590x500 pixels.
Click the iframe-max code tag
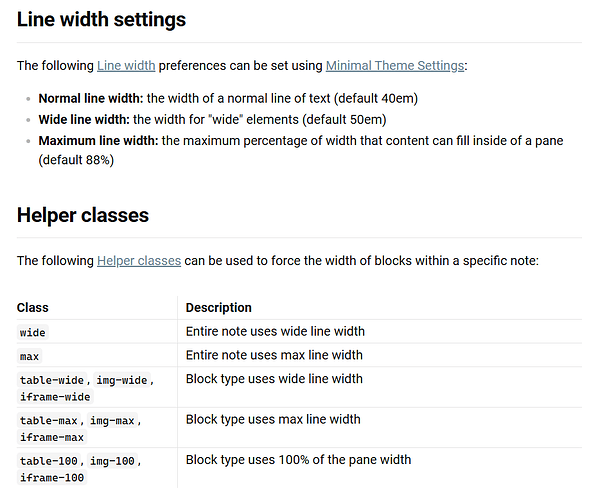tap(52, 437)
